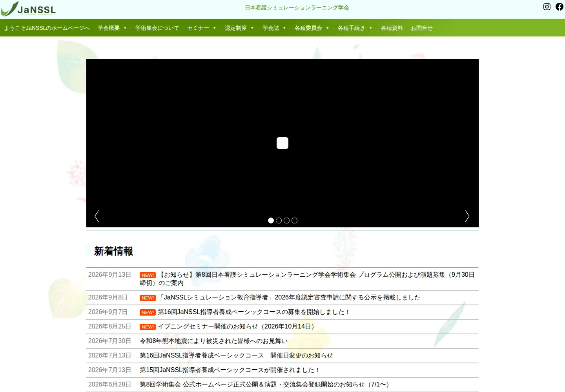This screenshot has width=565, height=392.
Task: Click the date 2026年6月28日
Action: (109, 385)
